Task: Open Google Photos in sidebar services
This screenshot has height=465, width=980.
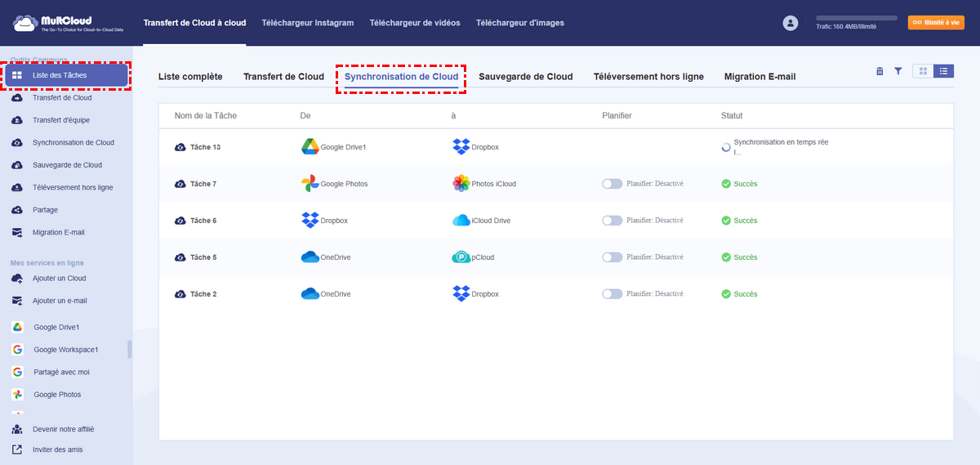Action: (56, 395)
